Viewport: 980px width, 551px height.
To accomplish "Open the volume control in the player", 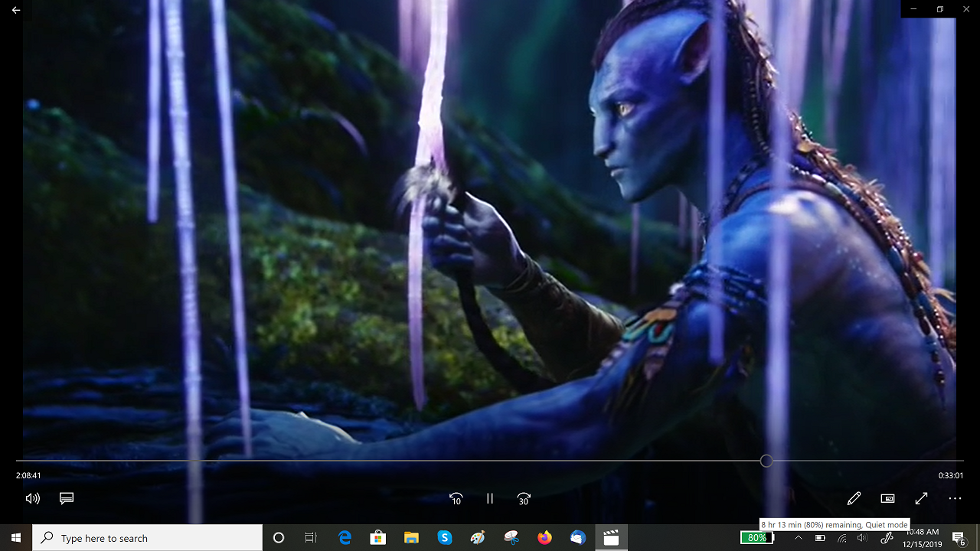I will 32,498.
